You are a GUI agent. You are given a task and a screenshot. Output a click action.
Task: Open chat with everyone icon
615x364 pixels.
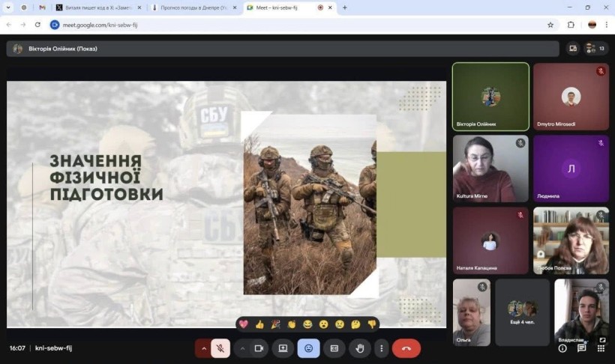click(x=582, y=348)
